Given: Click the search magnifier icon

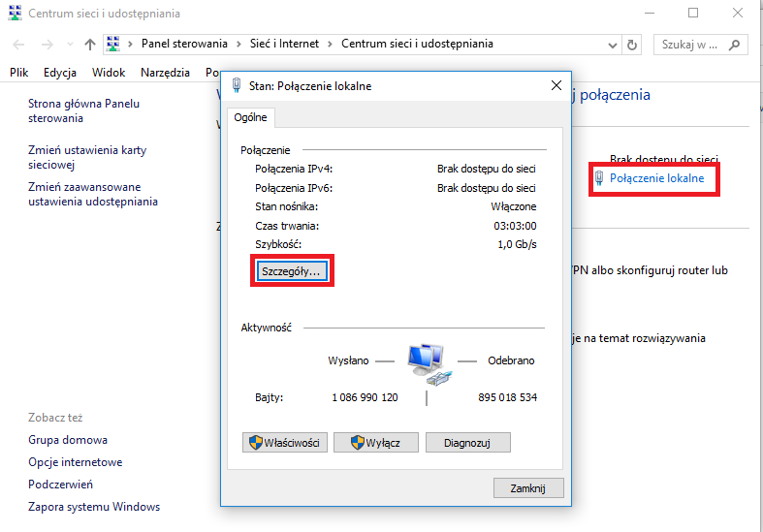Looking at the screenshot, I should (x=734, y=45).
